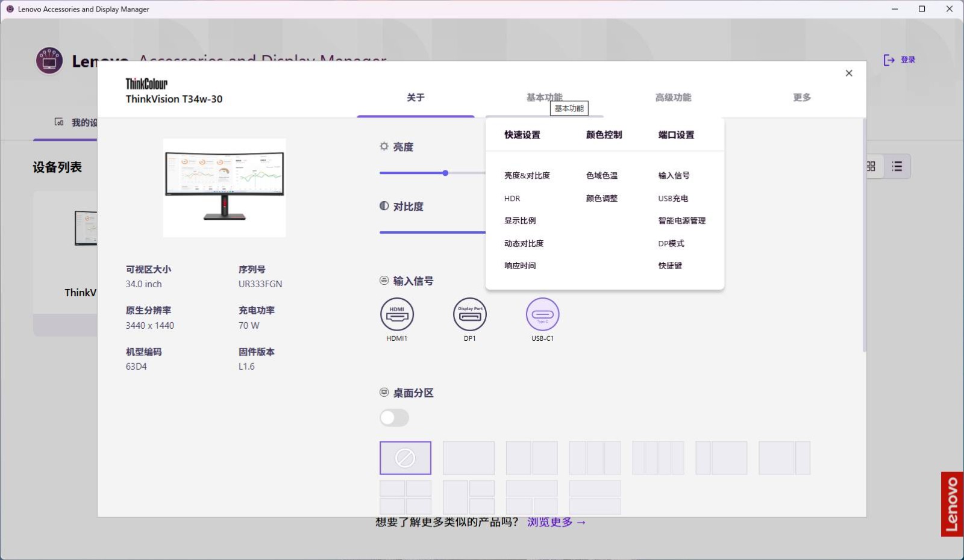Select 动态对比度 menu entry
The image size is (964, 560).
[x=524, y=244]
